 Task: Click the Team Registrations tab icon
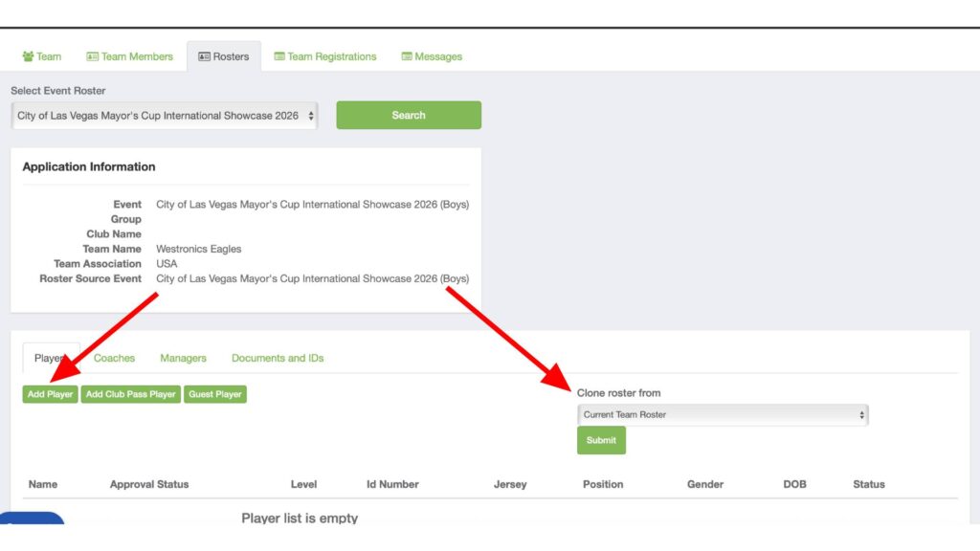tap(279, 56)
